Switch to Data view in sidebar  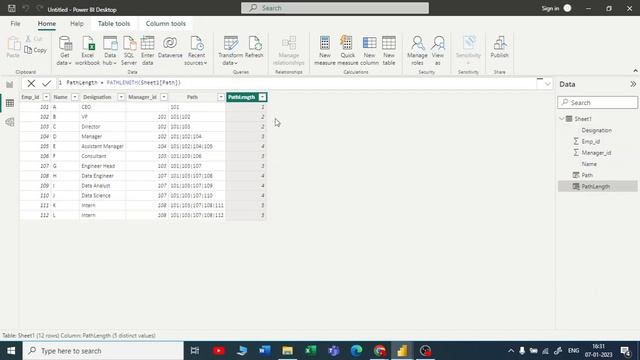[x=10, y=103]
